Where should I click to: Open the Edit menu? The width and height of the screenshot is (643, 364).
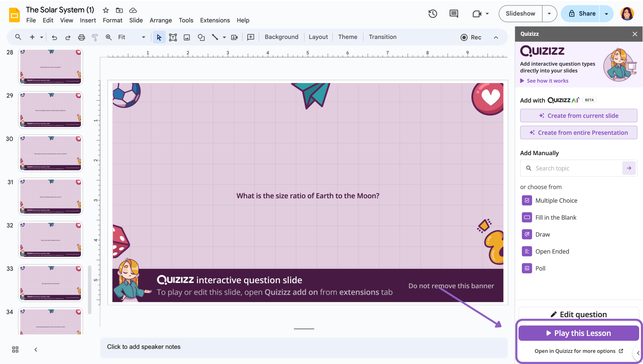48,20
